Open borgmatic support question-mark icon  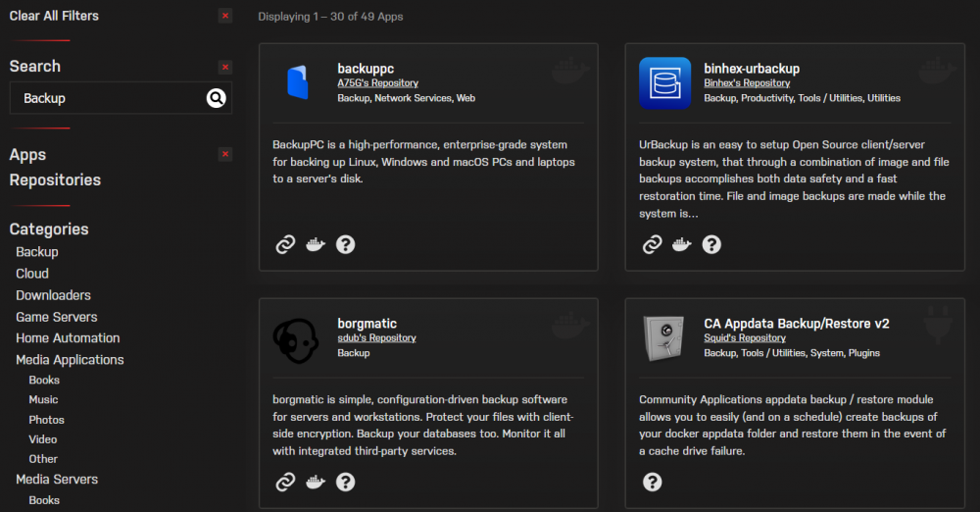point(346,482)
